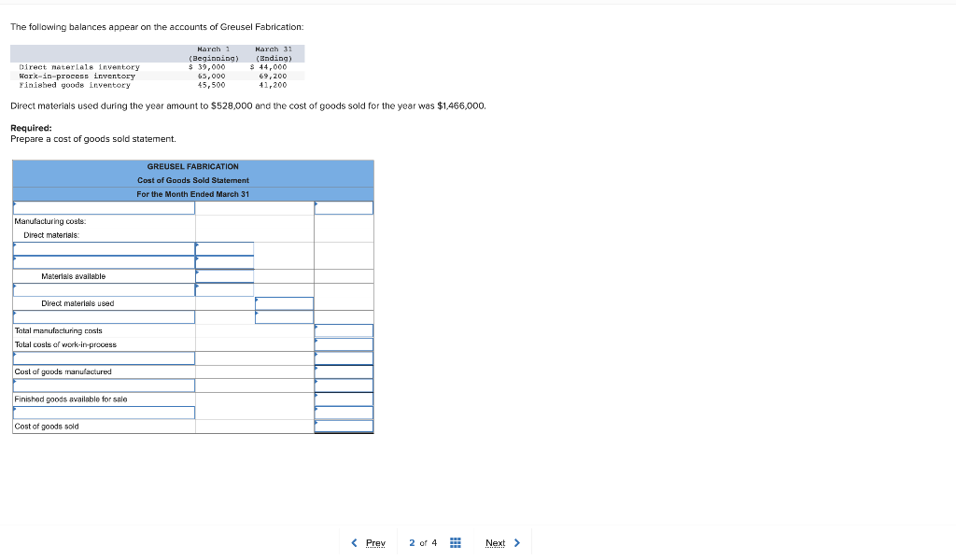Open blank dropdown below Total costs of work-in-process

(105, 357)
